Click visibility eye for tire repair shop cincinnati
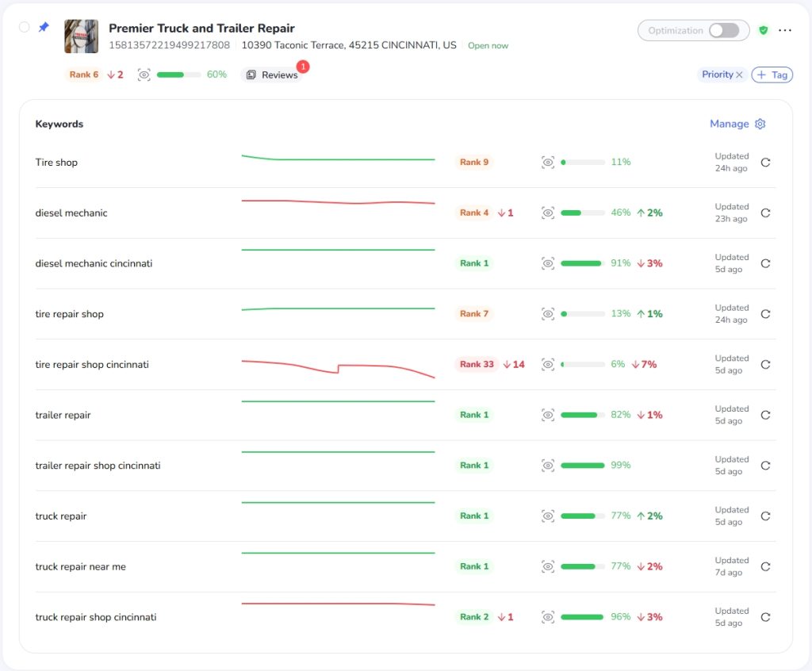The image size is (812, 671). click(548, 364)
